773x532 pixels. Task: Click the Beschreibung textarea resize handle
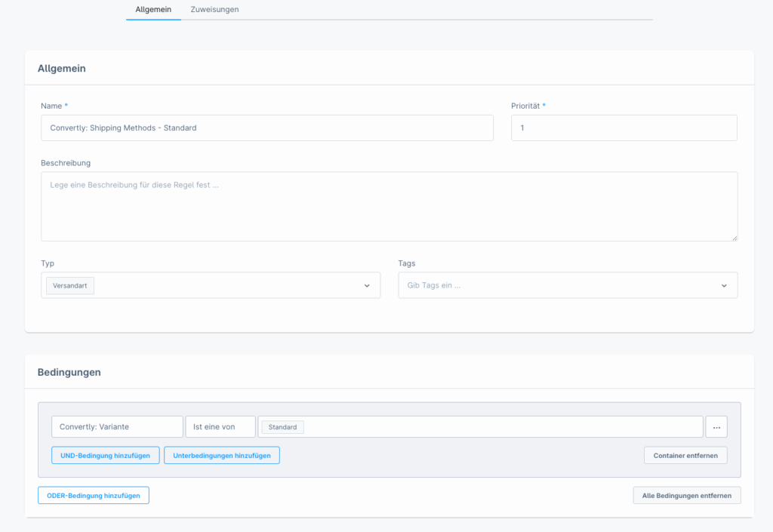(x=735, y=238)
